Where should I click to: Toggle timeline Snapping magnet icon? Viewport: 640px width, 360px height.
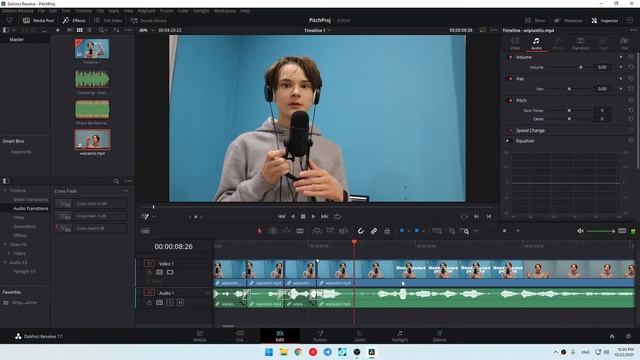click(360, 231)
